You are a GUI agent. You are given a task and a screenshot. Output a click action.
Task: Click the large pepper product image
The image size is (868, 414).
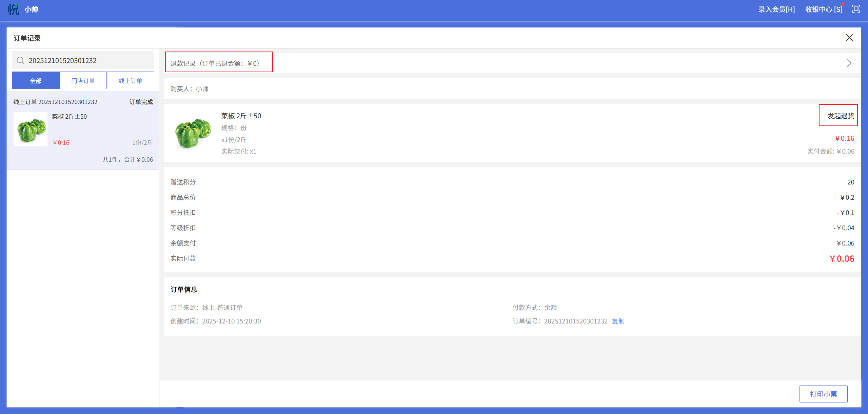(193, 133)
